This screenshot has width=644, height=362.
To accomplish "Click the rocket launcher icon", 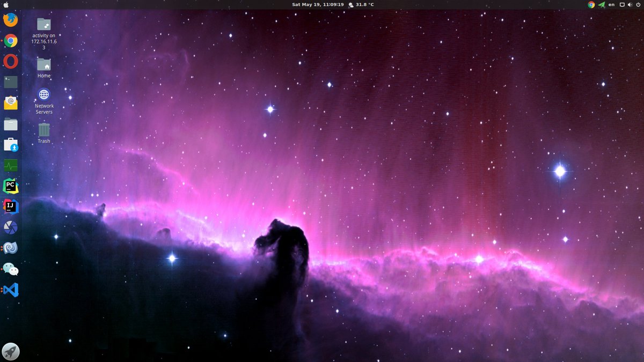I will [10, 351].
